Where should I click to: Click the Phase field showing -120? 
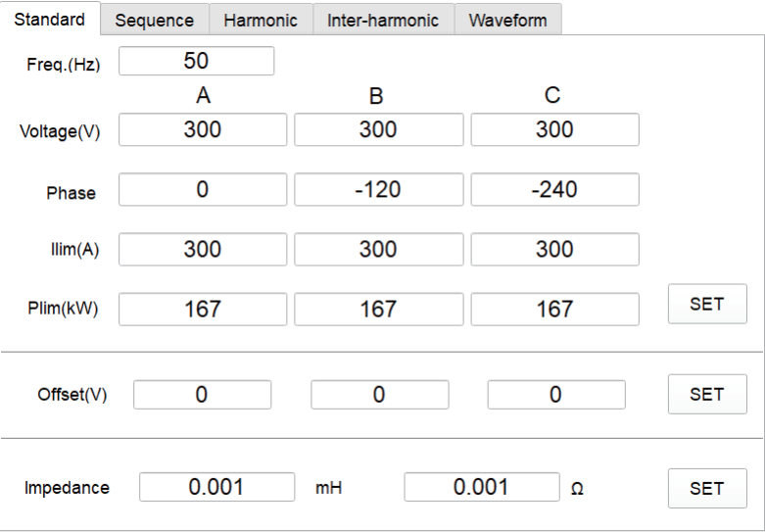coord(378,189)
